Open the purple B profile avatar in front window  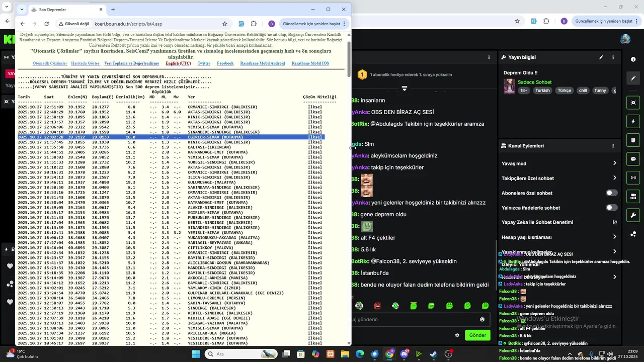coord(272,24)
